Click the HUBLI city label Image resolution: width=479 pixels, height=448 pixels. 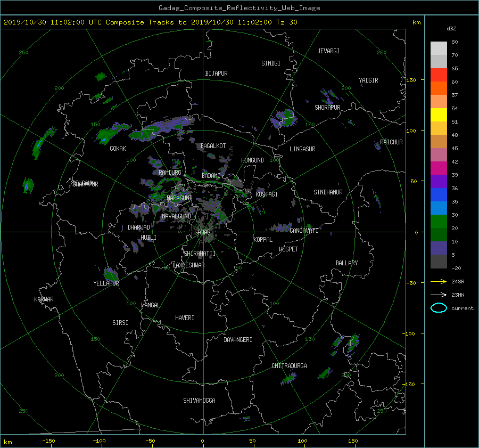(148, 237)
